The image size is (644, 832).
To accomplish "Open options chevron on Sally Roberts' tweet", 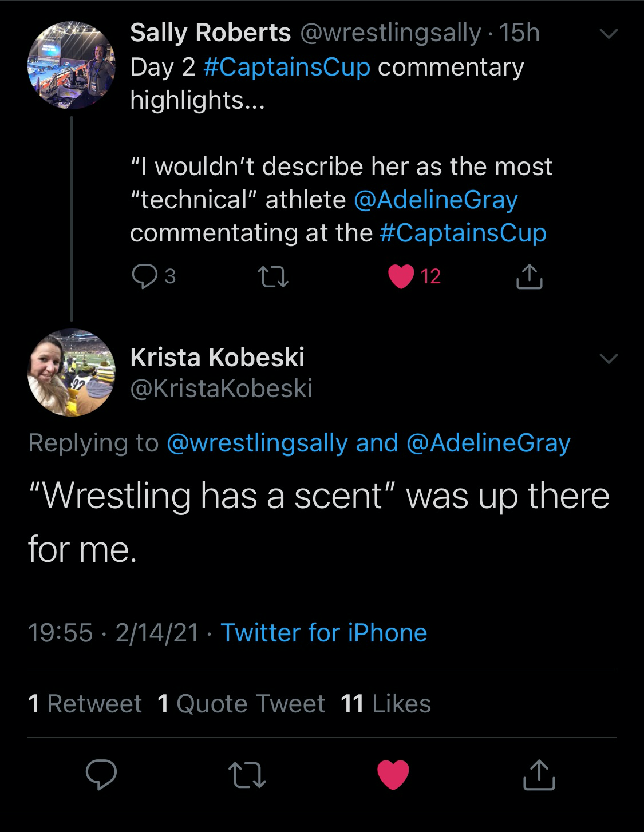I will (608, 34).
